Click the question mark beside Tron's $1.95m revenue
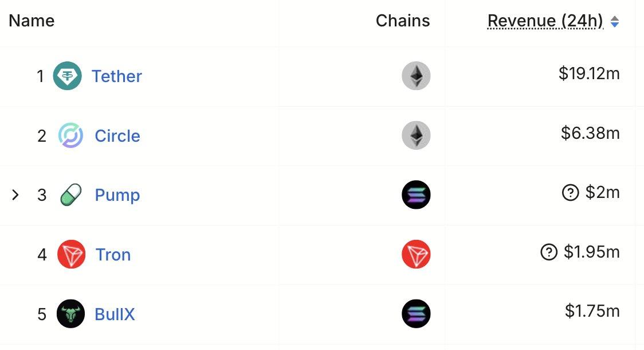The image size is (644, 350). (x=550, y=252)
